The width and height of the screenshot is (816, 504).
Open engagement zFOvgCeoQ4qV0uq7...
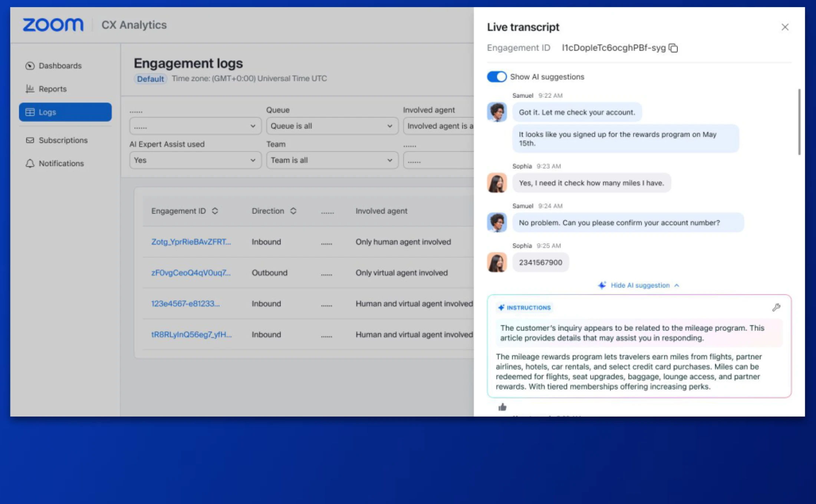pyautogui.click(x=191, y=273)
